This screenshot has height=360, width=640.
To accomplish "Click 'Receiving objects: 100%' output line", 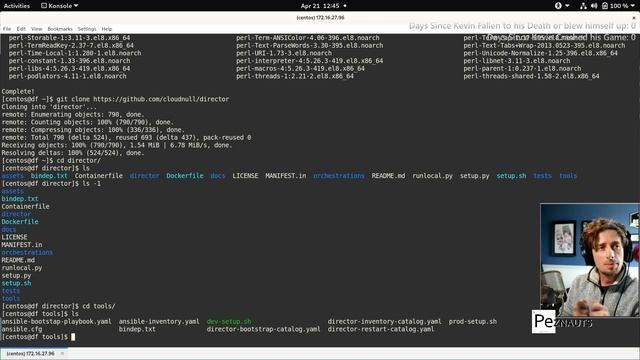I will [117, 145].
